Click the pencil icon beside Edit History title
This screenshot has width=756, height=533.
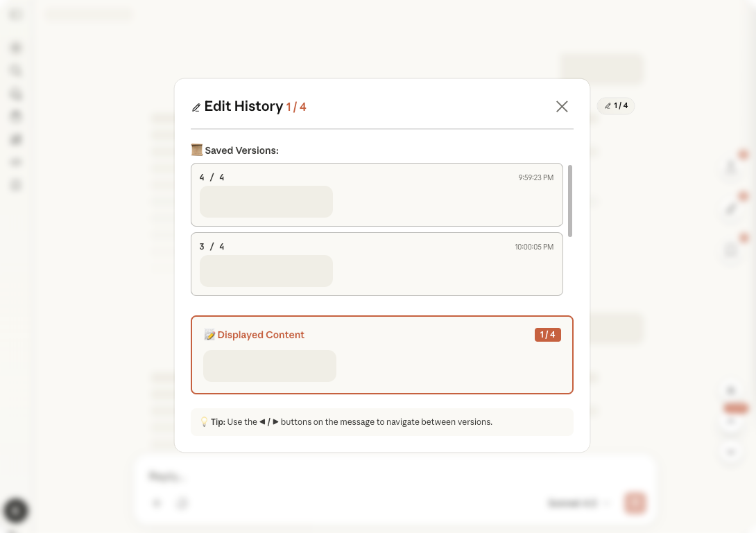(196, 107)
